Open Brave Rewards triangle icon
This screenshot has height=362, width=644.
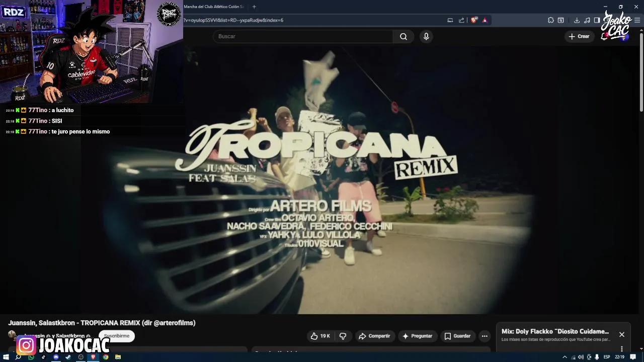pyautogui.click(x=485, y=20)
